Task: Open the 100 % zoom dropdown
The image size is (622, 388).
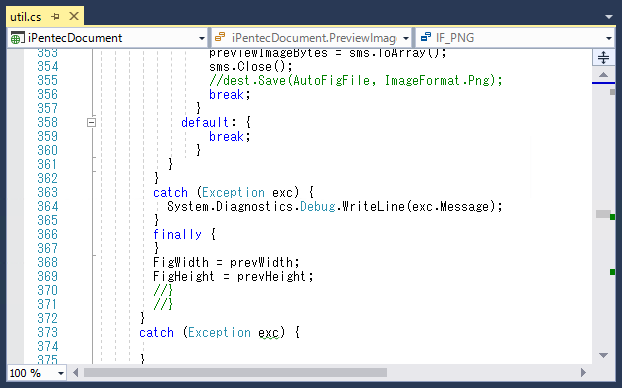Action: pyautogui.click(x=61, y=373)
